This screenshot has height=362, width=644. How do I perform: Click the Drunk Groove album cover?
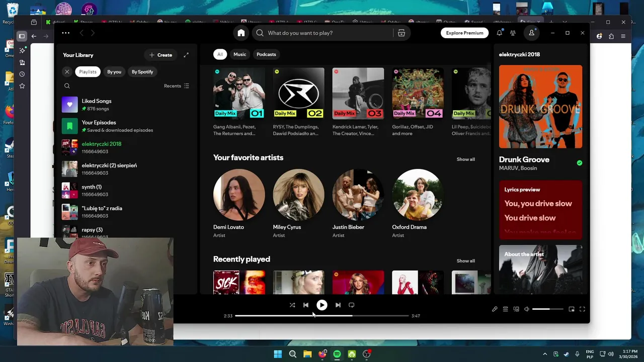click(x=540, y=107)
